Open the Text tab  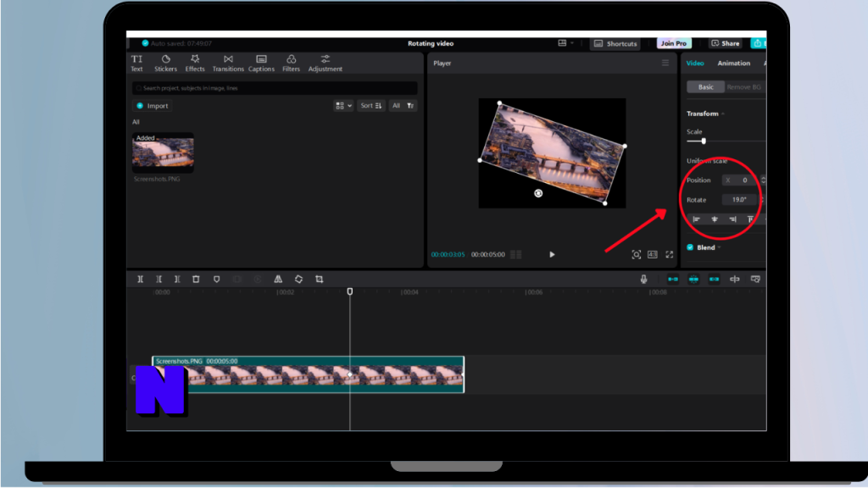click(x=136, y=63)
